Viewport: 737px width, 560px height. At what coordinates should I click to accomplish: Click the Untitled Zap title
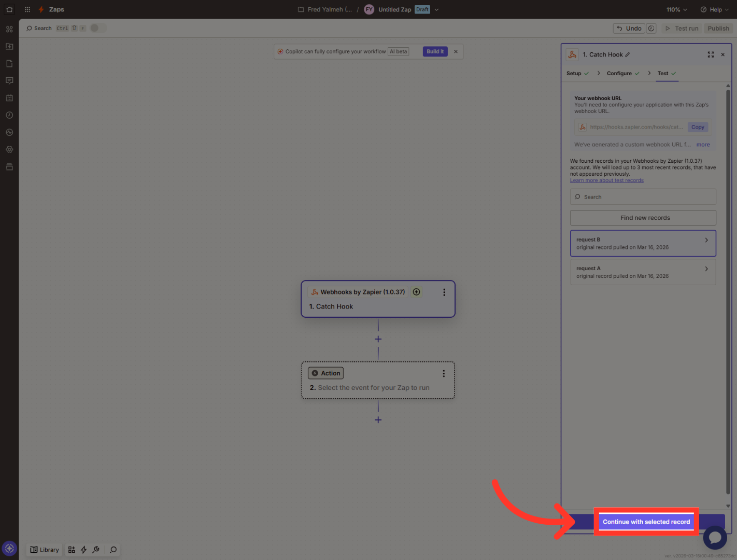click(x=394, y=9)
